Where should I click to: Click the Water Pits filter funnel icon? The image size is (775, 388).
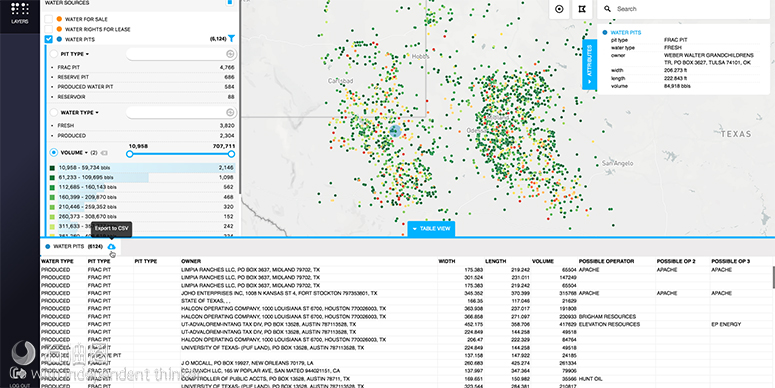tap(231, 39)
